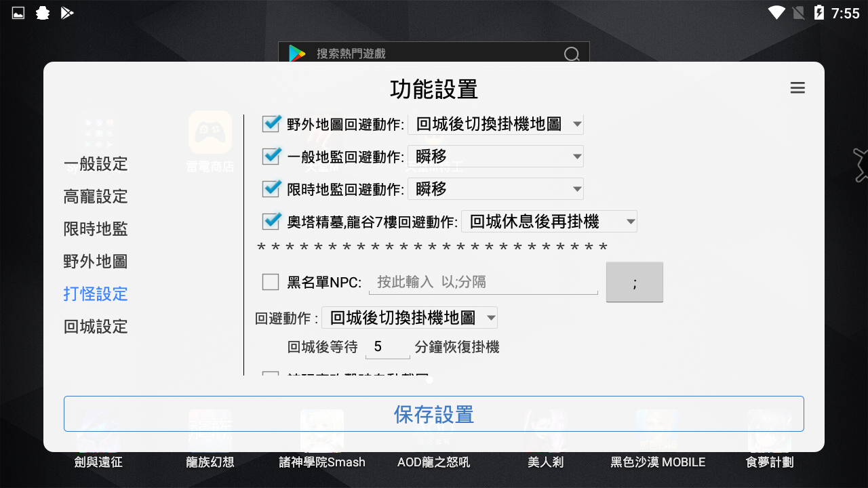
Task: Click the 黑名單NPC input field
Action: [x=484, y=281]
